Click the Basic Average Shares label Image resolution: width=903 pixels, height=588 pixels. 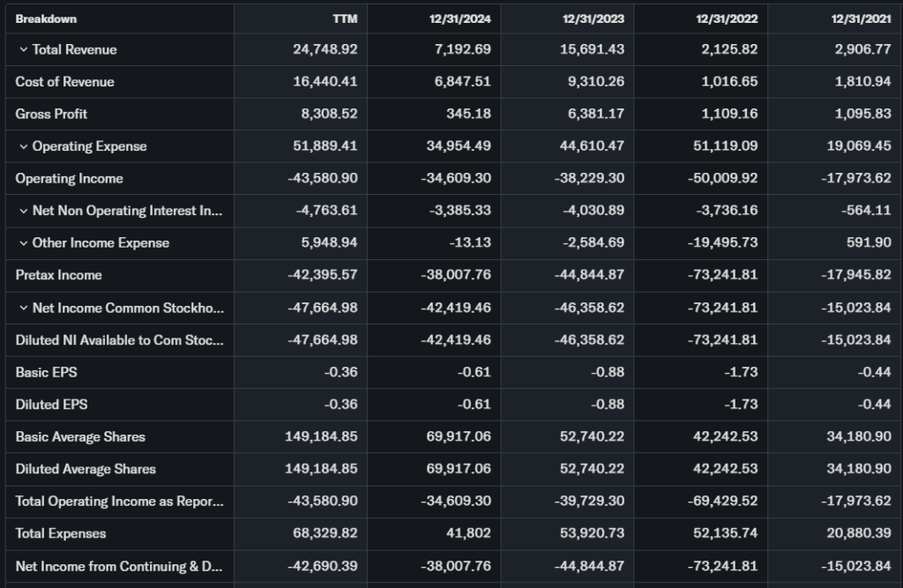click(80, 437)
